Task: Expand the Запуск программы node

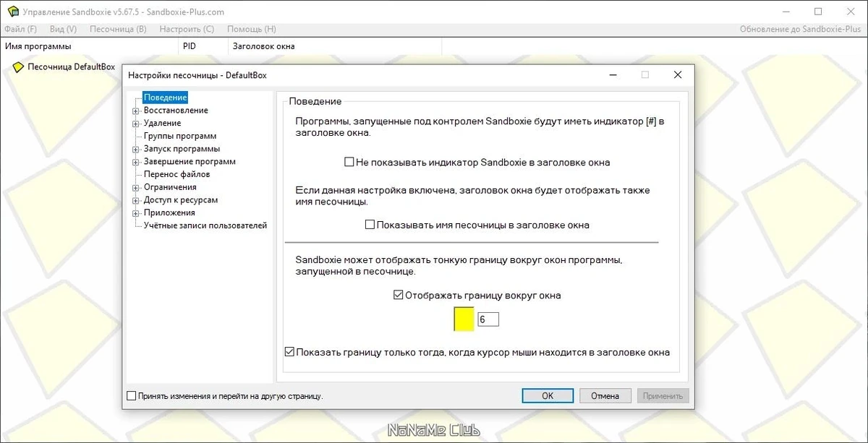Action: point(135,149)
